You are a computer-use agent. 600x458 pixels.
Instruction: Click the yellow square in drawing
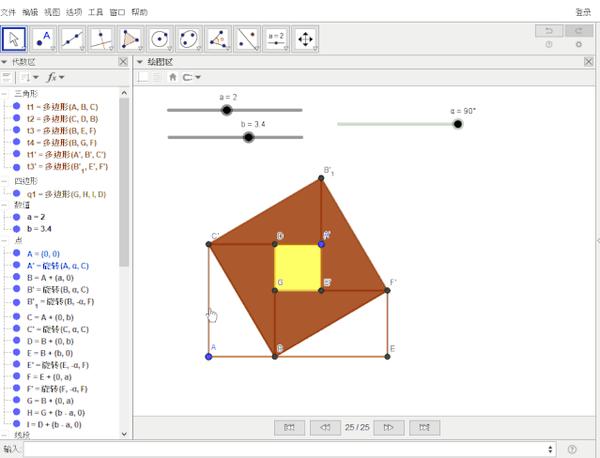pos(298,267)
